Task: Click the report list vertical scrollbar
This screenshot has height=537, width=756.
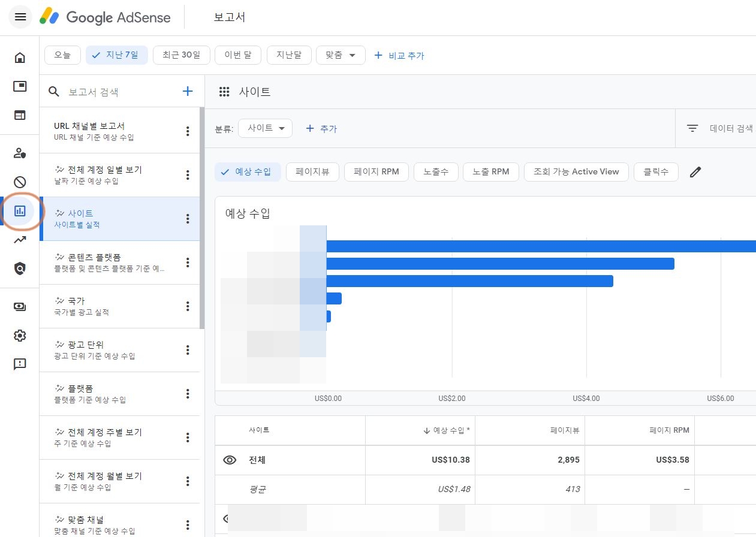Action: coord(202,219)
